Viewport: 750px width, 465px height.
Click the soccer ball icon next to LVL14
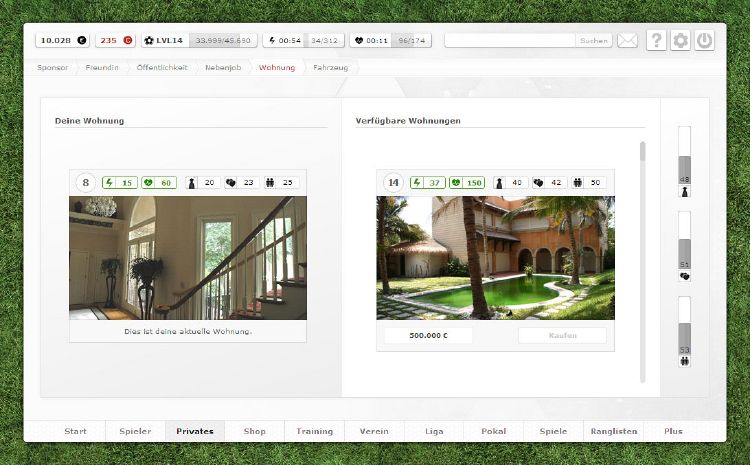[x=149, y=41]
